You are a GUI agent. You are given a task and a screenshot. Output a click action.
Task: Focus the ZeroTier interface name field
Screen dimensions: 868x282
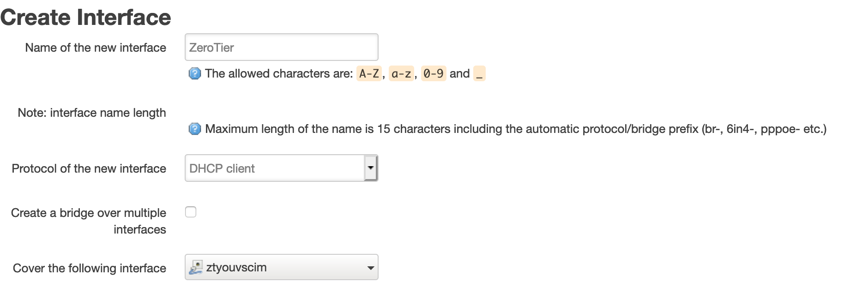(281, 47)
